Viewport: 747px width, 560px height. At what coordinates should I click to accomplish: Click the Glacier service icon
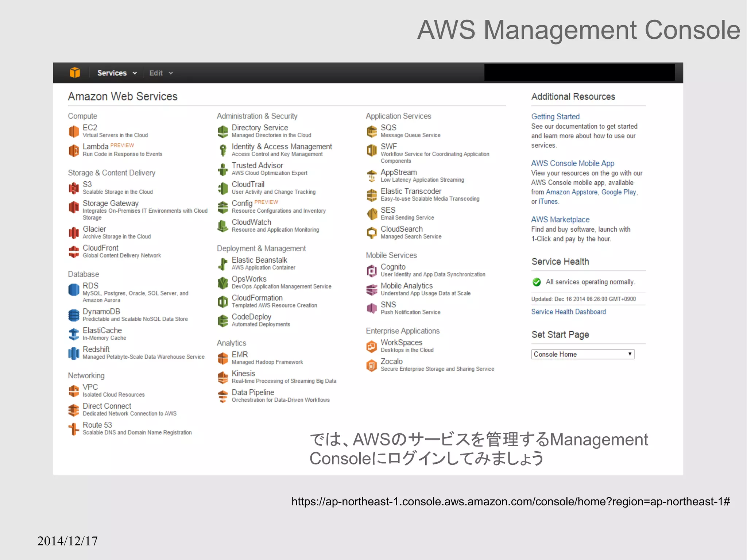(x=74, y=232)
